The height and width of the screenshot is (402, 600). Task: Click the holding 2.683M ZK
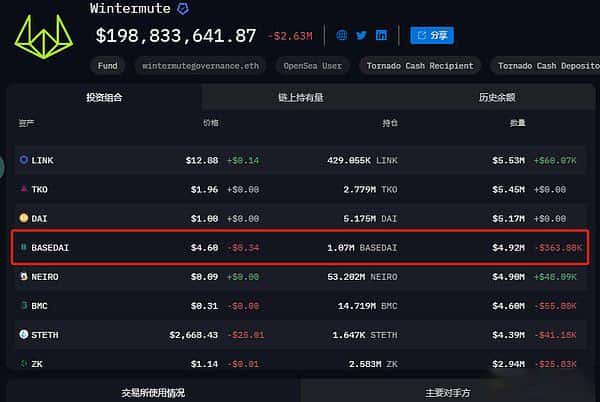pyautogui.click(x=373, y=364)
